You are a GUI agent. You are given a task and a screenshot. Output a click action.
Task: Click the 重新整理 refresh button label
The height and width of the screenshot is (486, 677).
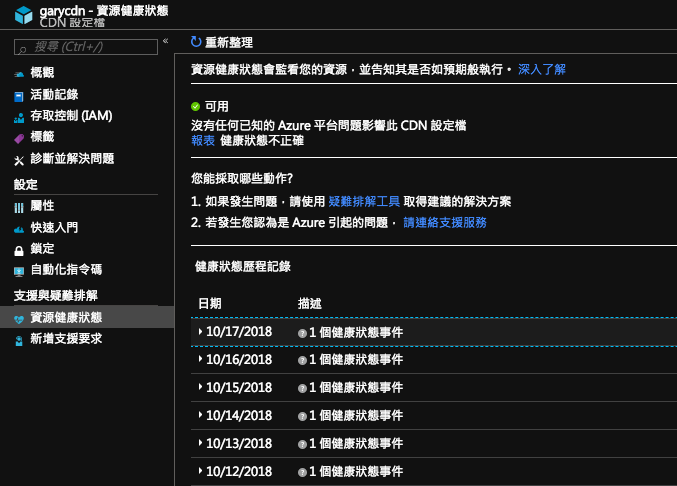click(229, 42)
